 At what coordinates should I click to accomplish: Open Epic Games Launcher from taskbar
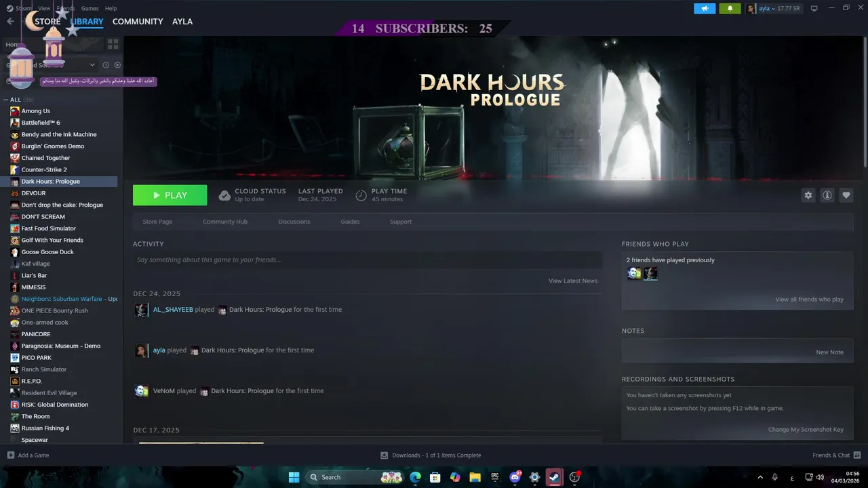point(495,477)
